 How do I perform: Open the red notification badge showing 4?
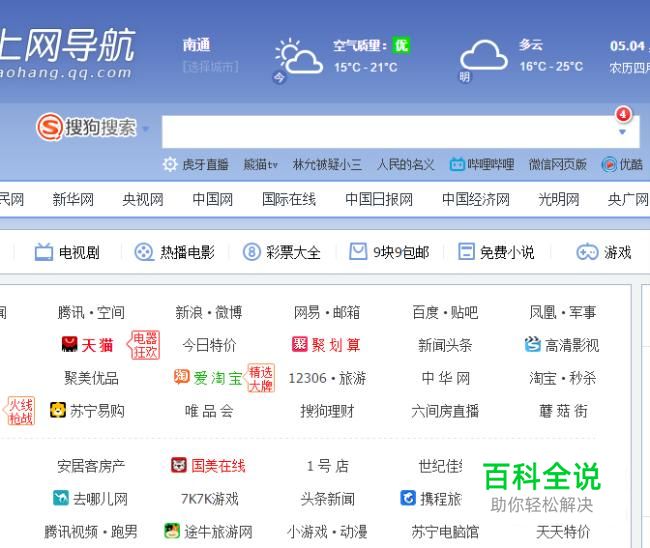click(623, 114)
